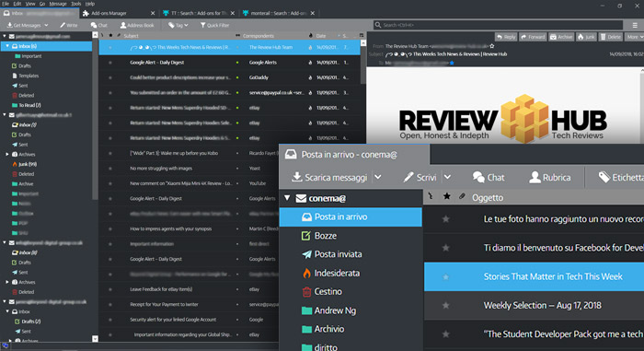Viewport: 644px width, 351px height.
Task: Open Andrew Ng folder in Italian window
Action: coord(328,310)
